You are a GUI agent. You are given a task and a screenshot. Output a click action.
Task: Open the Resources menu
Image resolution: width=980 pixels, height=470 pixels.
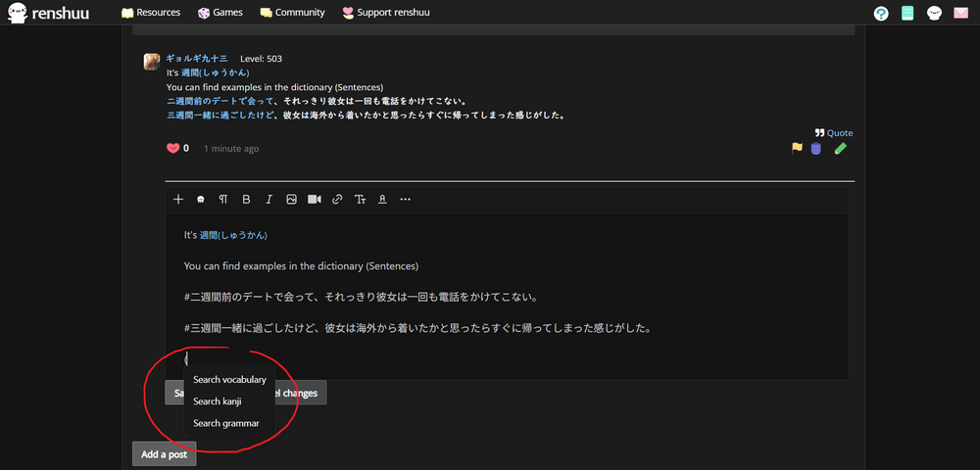(x=151, y=13)
